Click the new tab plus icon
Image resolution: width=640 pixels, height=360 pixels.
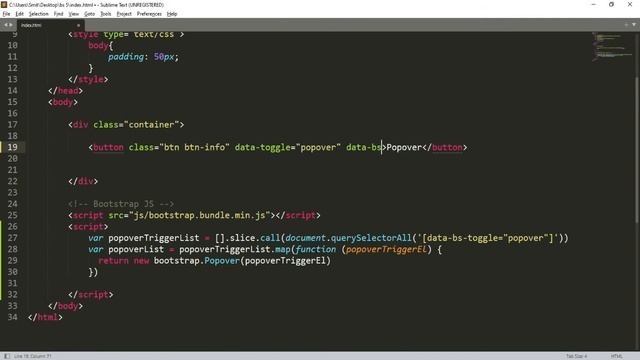point(626,25)
